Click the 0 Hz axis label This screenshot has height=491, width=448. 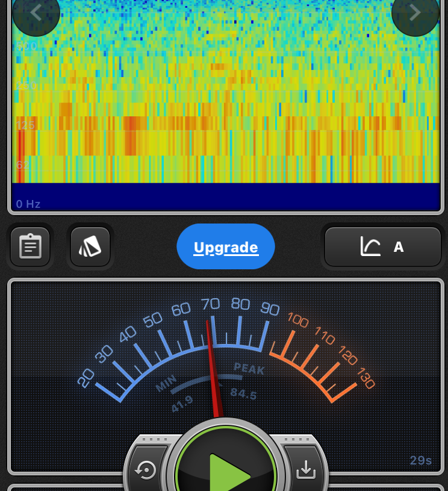click(x=28, y=204)
